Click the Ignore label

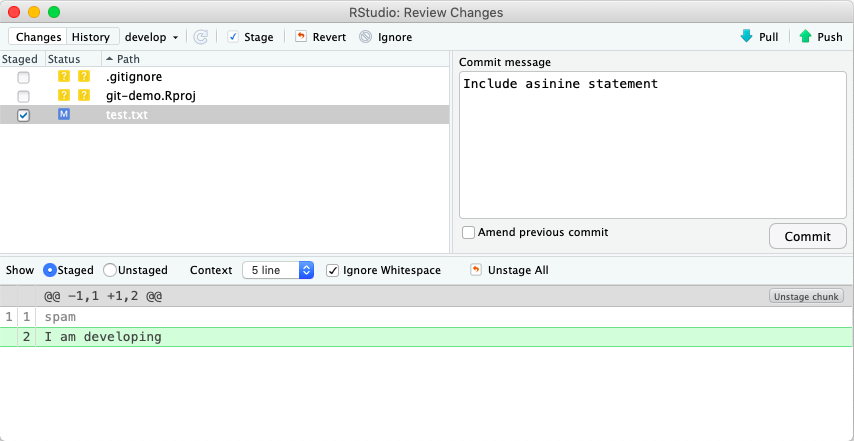395,37
